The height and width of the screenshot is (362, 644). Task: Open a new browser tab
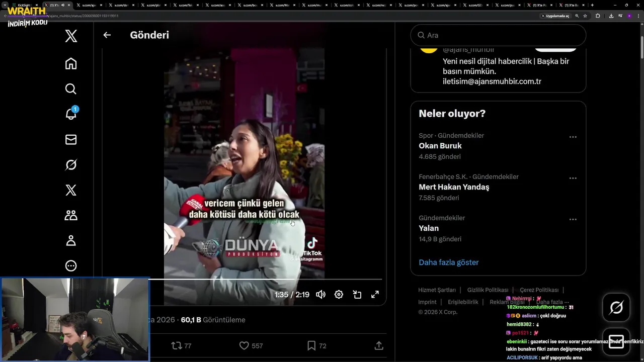click(x=592, y=5)
